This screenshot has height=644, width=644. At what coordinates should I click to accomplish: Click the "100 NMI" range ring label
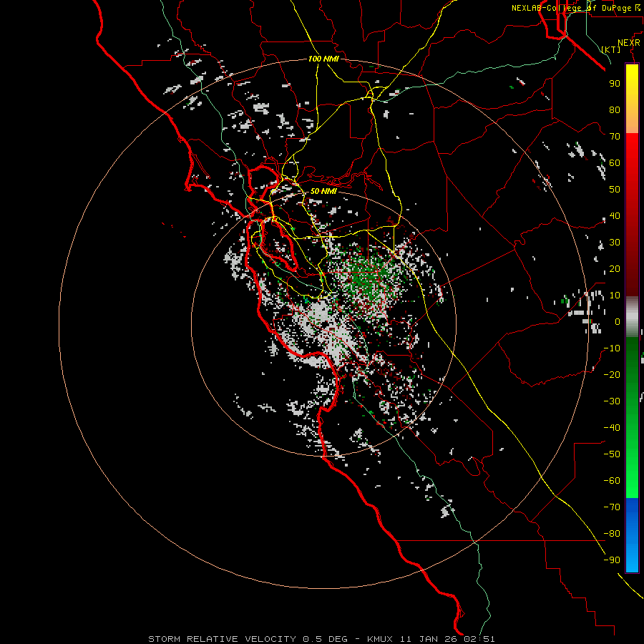click(323, 59)
